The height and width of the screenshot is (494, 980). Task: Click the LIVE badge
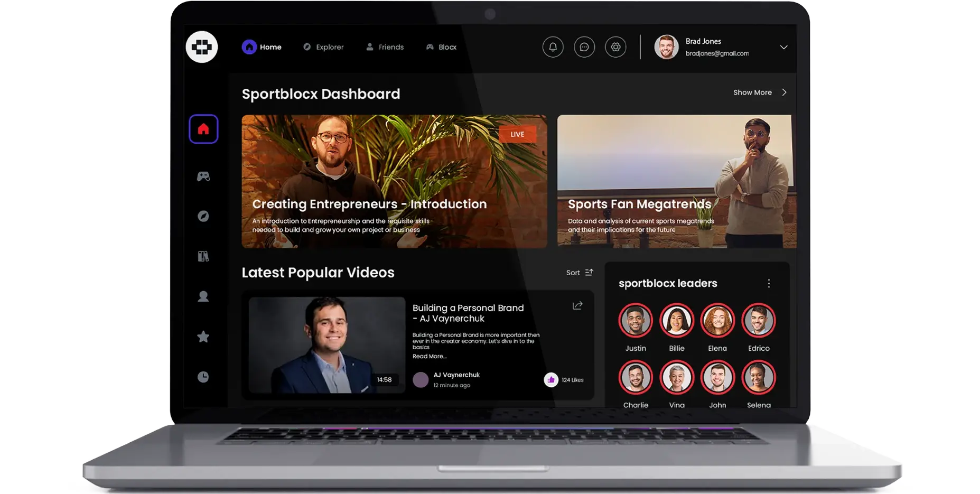[x=517, y=134]
